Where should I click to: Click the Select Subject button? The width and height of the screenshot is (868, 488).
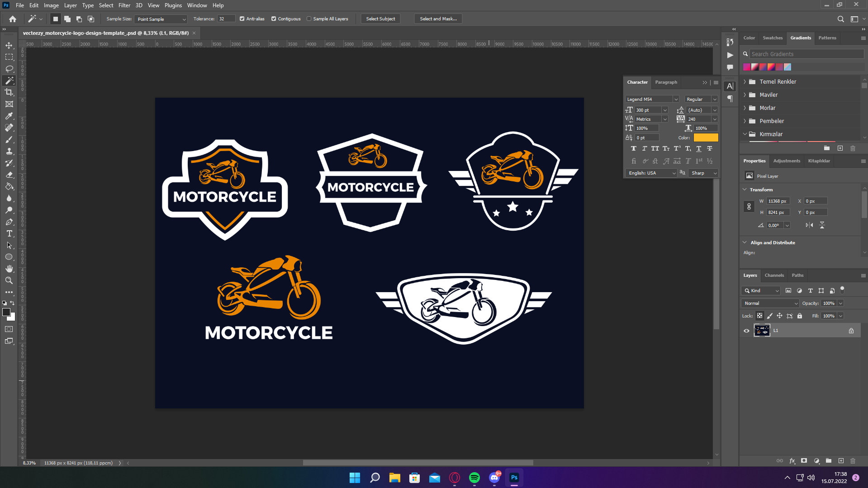click(380, 19)
